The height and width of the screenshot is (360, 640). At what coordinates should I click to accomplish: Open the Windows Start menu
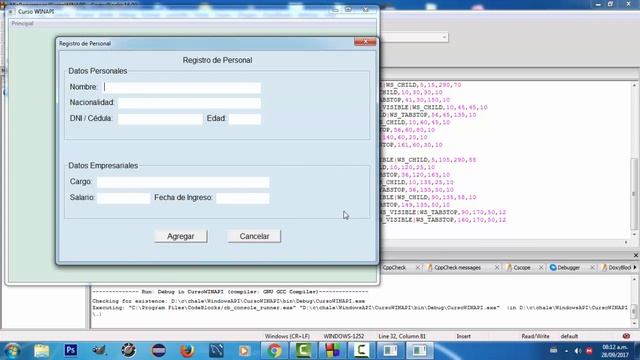click(12, 351)
